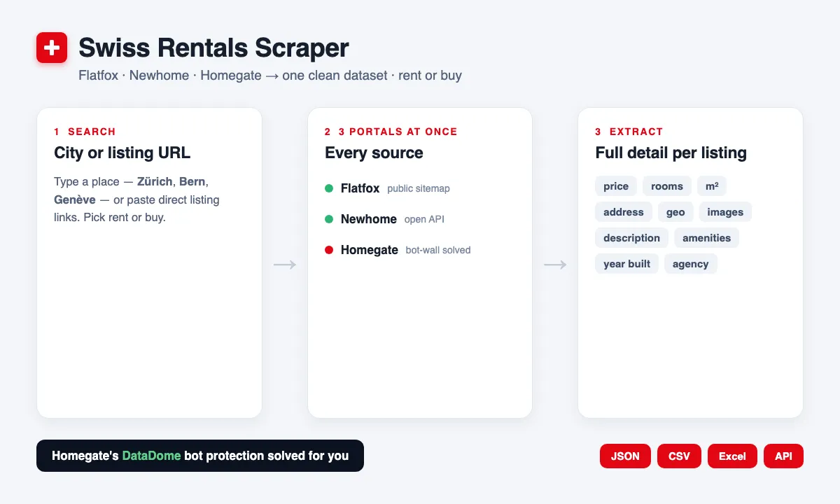This screenshot has height=504, width=840.
Task: Click the 'open API' label
Action: (424, 219)
